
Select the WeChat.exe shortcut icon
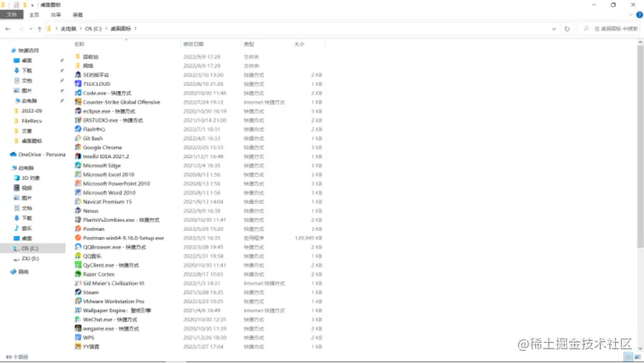point(78,319)
